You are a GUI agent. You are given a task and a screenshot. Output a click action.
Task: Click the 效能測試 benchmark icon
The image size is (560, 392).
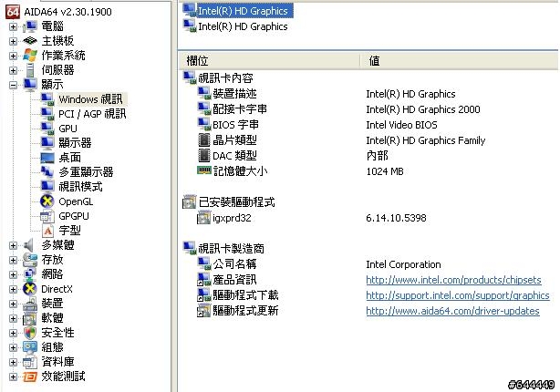[x=30, y=377]
